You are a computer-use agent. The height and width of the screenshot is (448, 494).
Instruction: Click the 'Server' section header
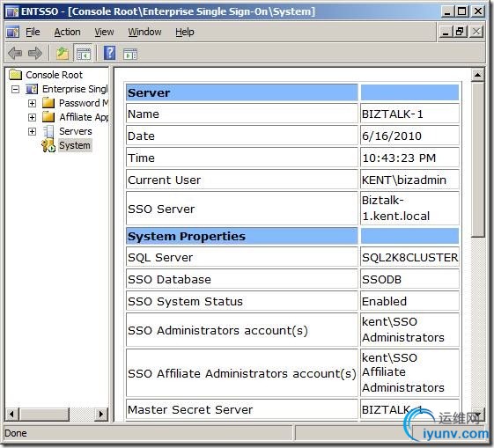tap(241, 92)
